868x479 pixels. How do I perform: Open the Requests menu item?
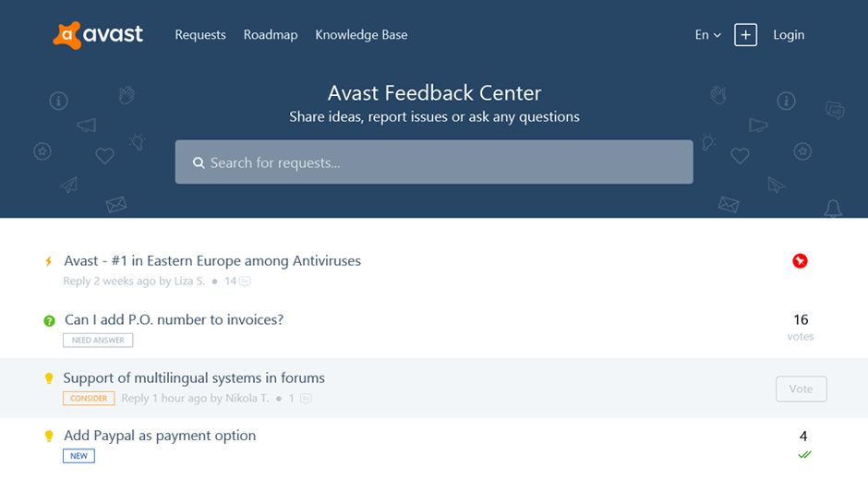coord(200,35)
